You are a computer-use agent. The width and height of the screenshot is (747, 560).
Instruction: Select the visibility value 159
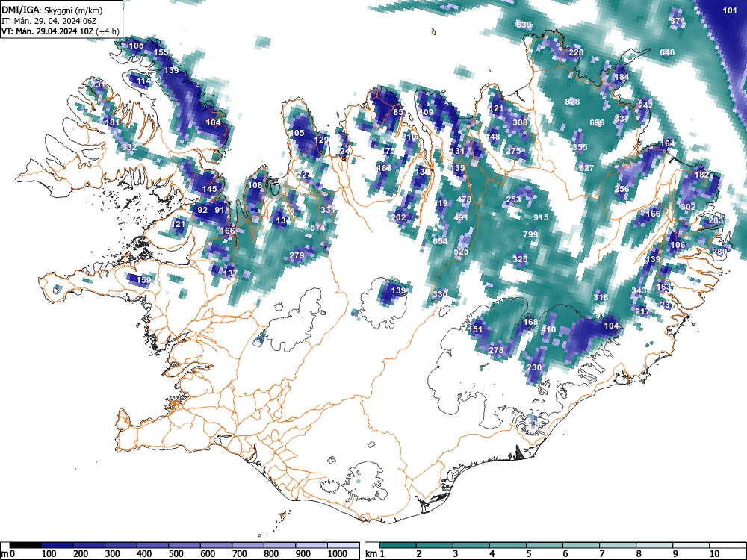(144, 280)
